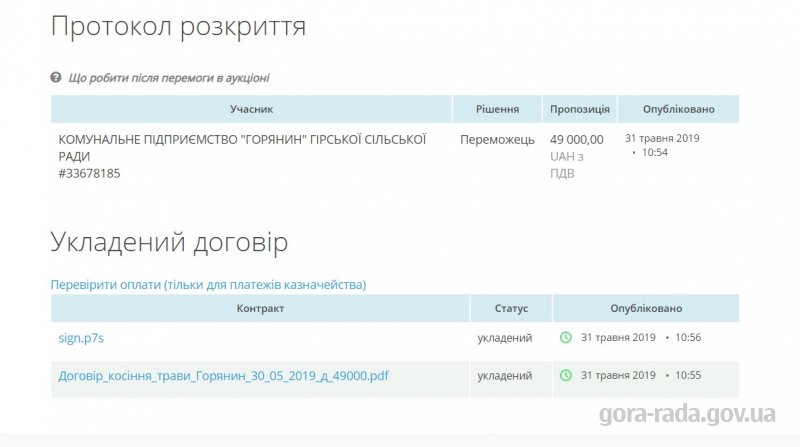Open Договір_косіння_трави_Горянин pdf link
800x447 pixels.
223,376
